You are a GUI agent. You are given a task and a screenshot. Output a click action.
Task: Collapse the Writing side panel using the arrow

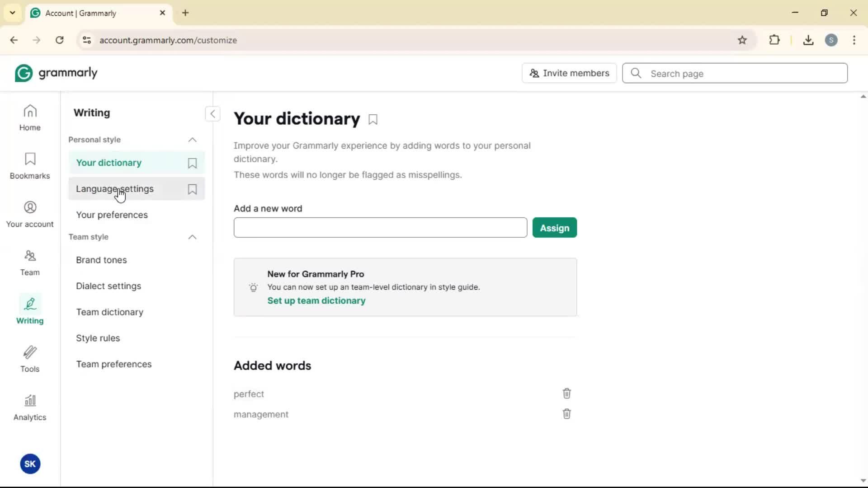pos(212,114)
